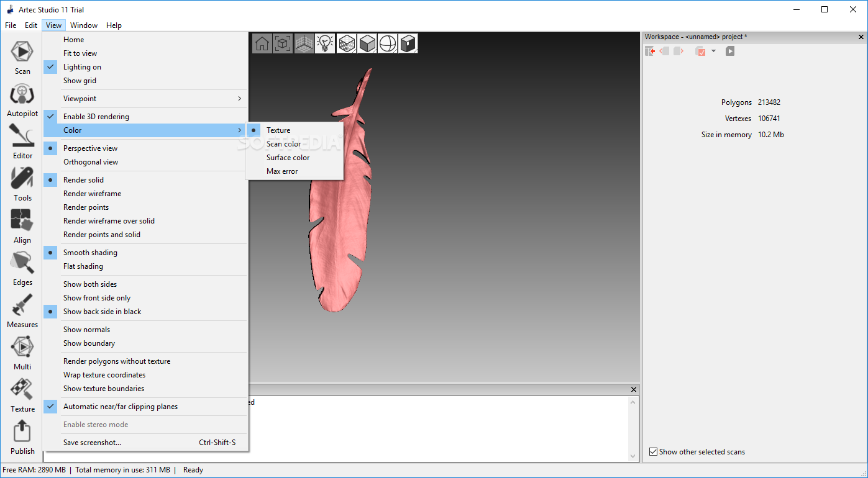The width and height of the screenshot is (868, 478).
Task: Select Show back side in black
Action: coord(145,312)
